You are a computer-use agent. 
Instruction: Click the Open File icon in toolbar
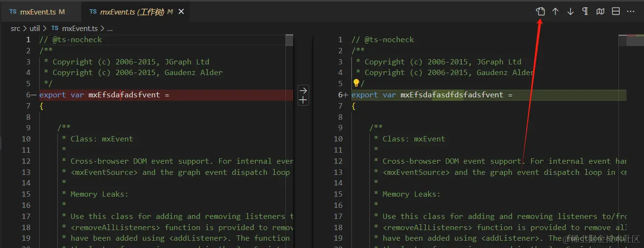(x=540, y=11)
